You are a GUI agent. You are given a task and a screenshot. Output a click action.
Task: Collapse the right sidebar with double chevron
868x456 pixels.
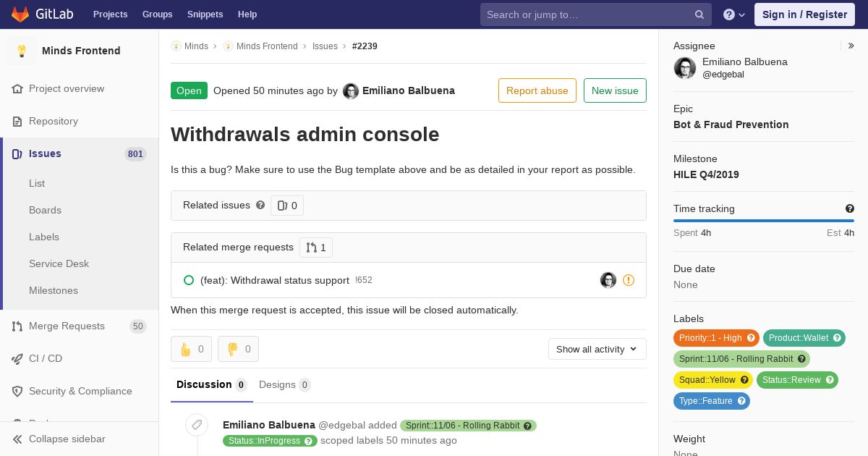851,46
